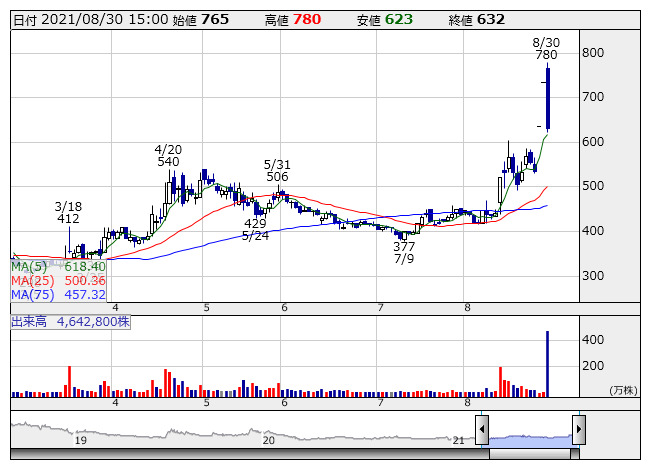The height and width of the screenshot is (470, 653).
Task: Click the 429 5/24 low annotation
Action: [x=255, y=229]
